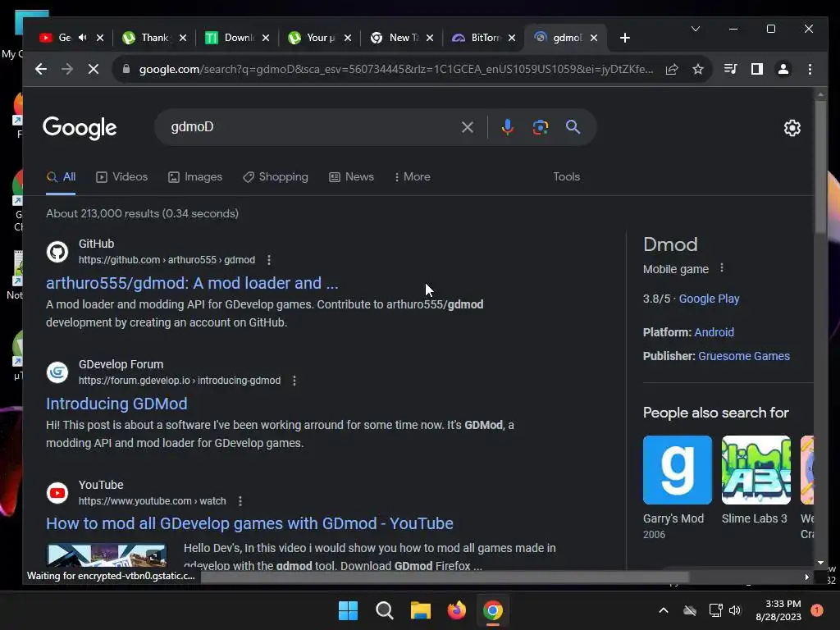Select the Videos search filter

pyautogui.click(x=121, y=177)
